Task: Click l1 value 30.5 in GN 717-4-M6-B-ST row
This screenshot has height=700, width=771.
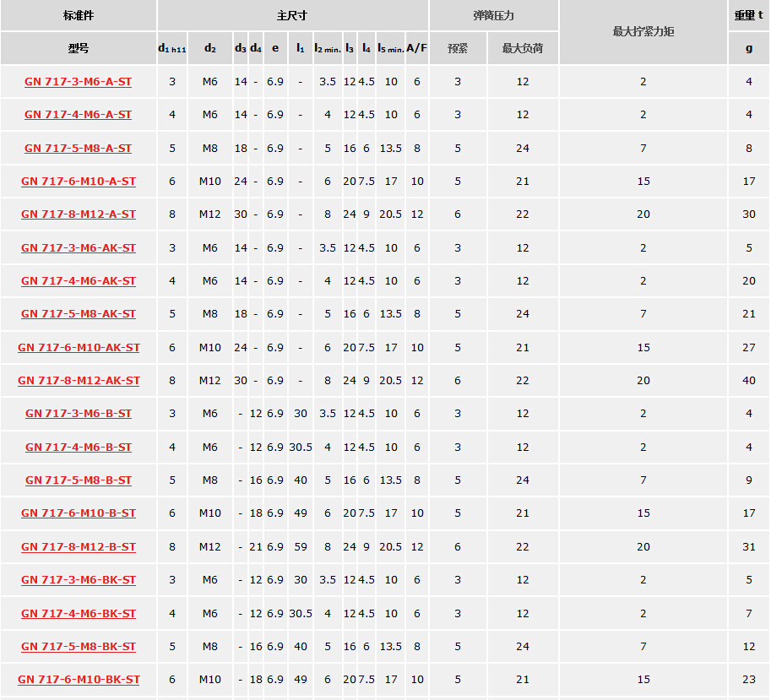Action: (x=301, y=448)
